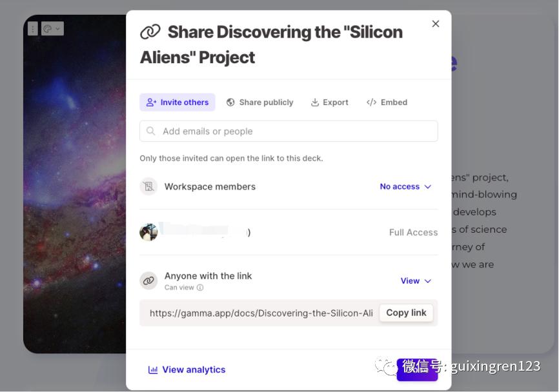This screenshot has width=559, height=392.
Task: Expand the Workspace members No access dropdown
Action: (x=405, y=187)
